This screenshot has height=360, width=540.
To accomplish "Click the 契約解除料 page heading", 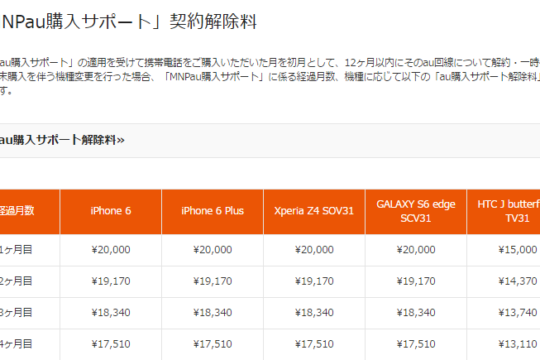I will [x=128, y=22].
